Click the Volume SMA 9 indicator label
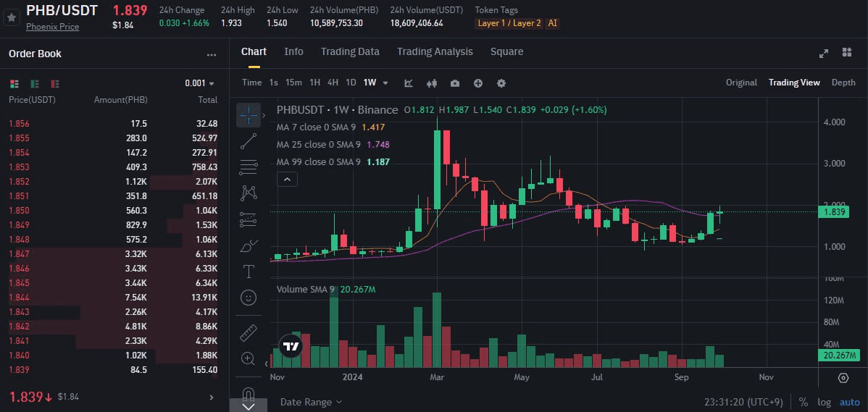This screenshot has height=412, width=868. pyautogui.click(x=305, y=289)
